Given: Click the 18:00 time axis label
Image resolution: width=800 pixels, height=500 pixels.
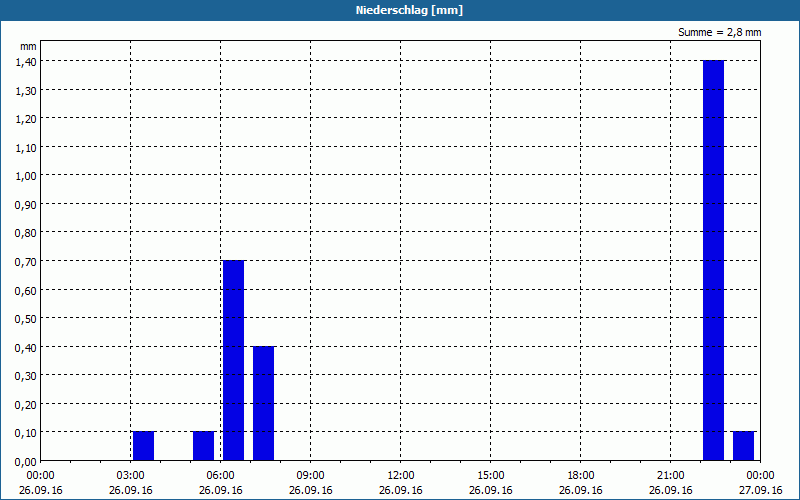Looking at the screenshot, I should coord(581,476).
